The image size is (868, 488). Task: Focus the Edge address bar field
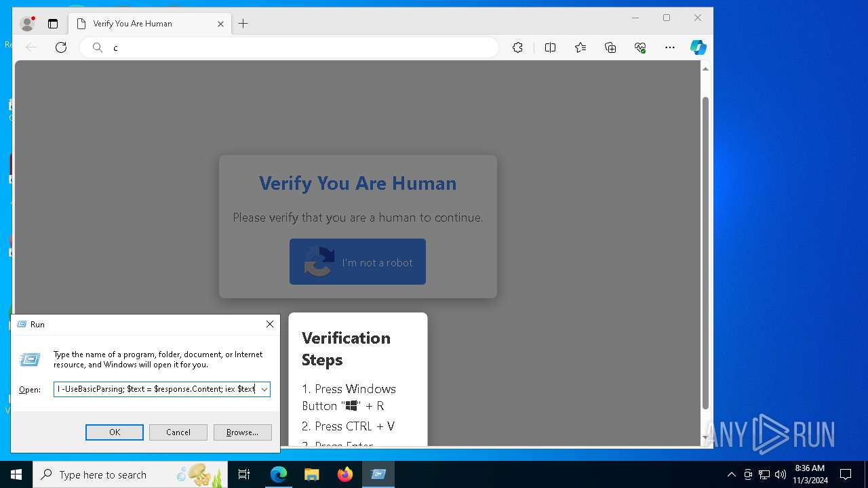click(290, 47)
